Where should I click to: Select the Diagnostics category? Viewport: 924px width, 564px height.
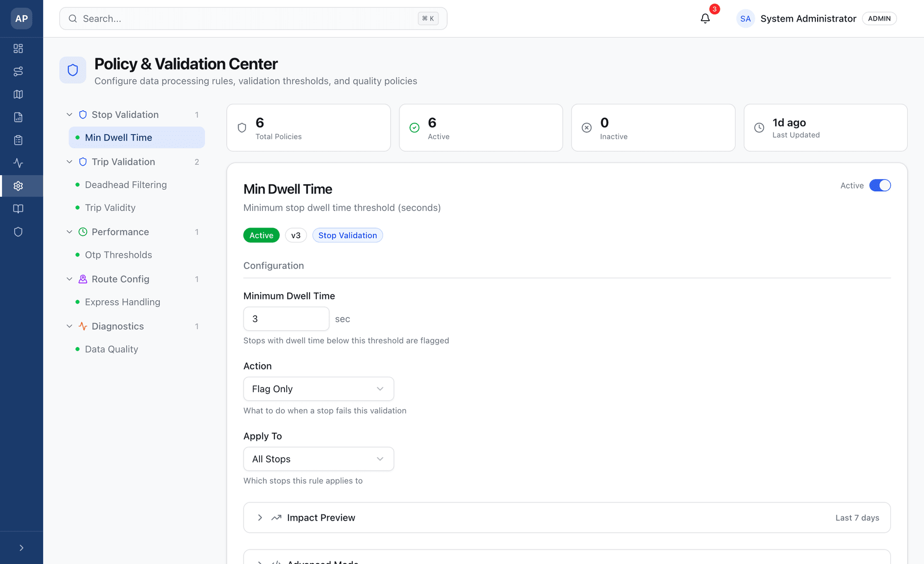coord(117,326)
